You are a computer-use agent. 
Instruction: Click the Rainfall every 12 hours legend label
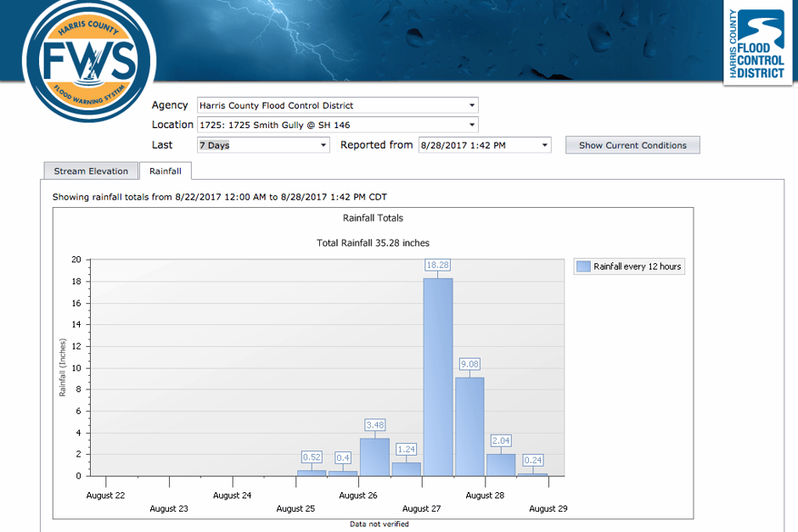point(637,266)
